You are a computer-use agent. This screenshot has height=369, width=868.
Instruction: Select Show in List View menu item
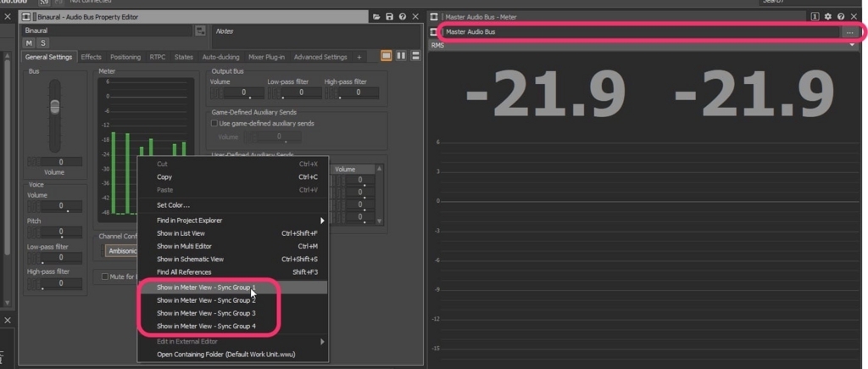tap(233, 233)
